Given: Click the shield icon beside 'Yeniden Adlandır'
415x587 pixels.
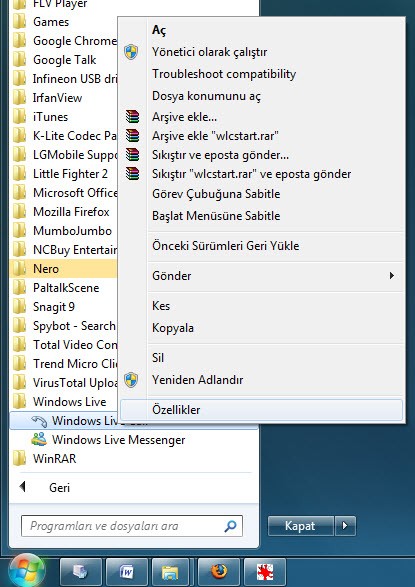Looking at the screenshot, I should pos(131,380).
